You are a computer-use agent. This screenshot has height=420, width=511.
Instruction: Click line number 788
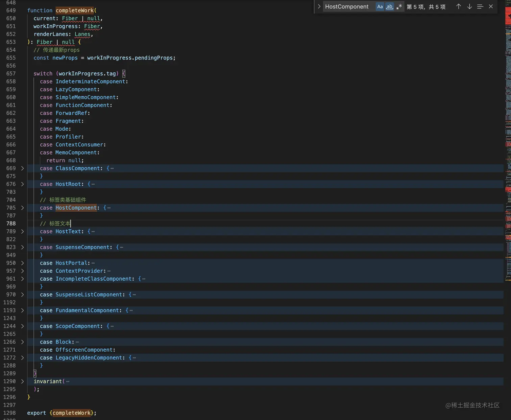click(11, 224)
